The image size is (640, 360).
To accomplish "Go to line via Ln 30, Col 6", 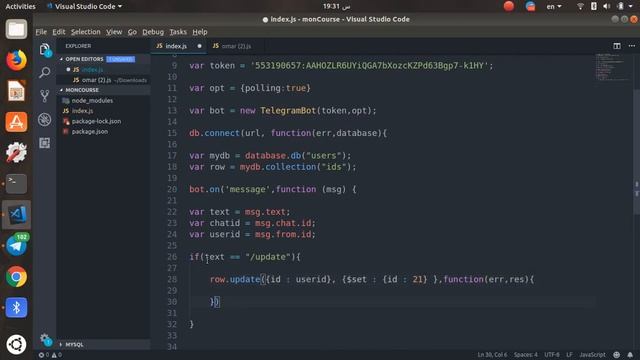I will [492, 355].
